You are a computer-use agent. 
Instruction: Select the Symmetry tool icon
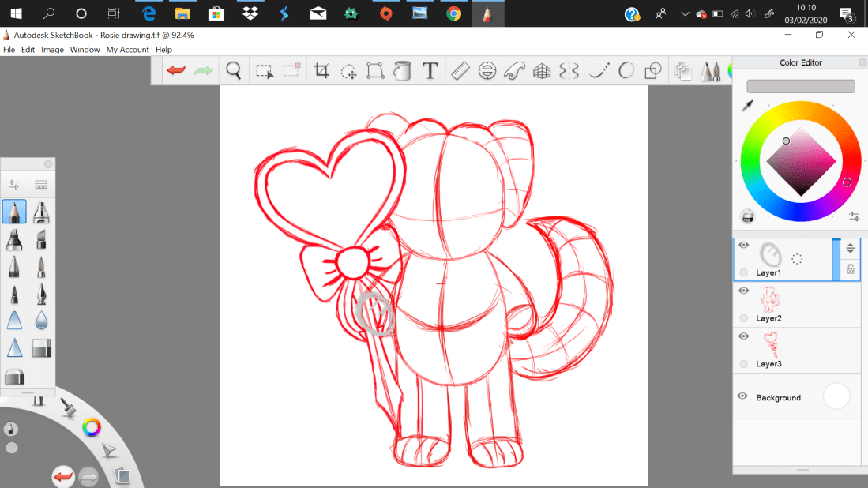[569, 71]
